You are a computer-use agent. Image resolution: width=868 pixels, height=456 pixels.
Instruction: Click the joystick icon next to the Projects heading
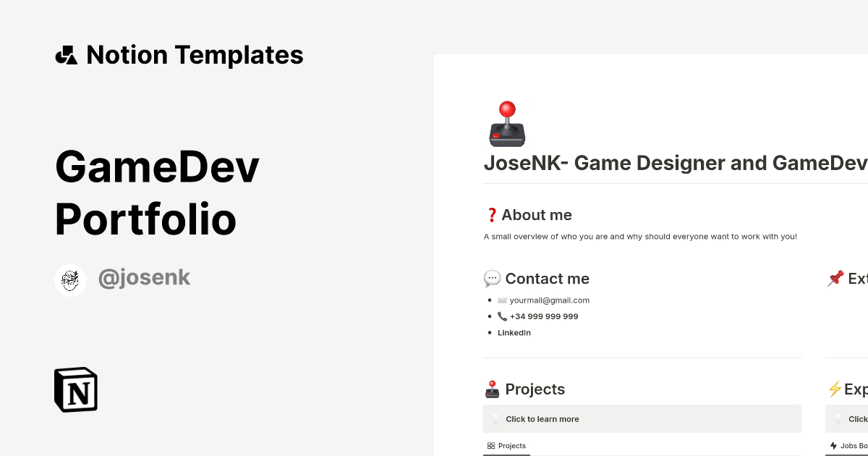click(x=493, y=389)
